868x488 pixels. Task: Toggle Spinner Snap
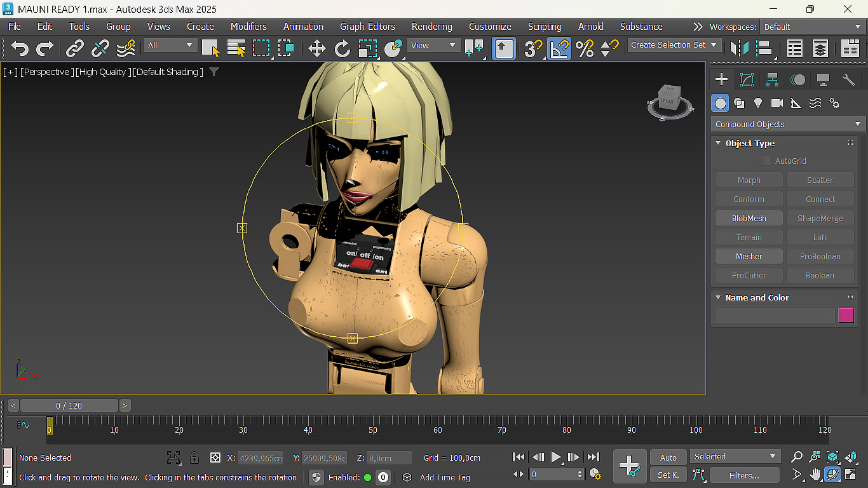[609, 48]
